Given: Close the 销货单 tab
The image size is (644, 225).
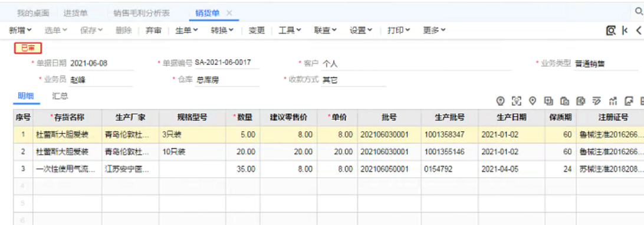Looking at the screenshot, I should click(229, 13).
